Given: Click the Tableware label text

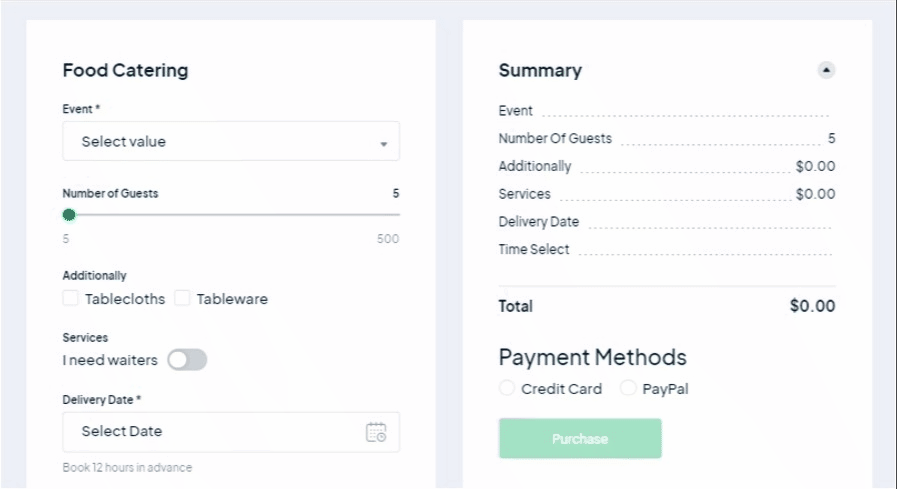Looking at the screenshot, I should [232, 299].
